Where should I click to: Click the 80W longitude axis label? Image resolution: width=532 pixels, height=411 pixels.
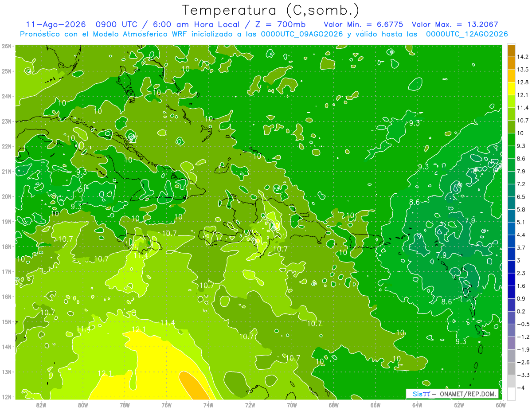[83, 405]
